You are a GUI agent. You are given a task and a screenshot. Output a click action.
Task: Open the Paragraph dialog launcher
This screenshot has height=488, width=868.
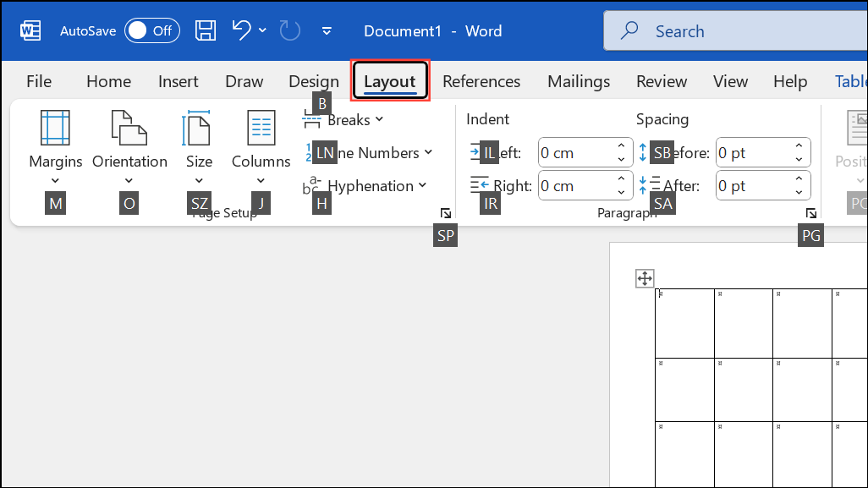(810, 213)
